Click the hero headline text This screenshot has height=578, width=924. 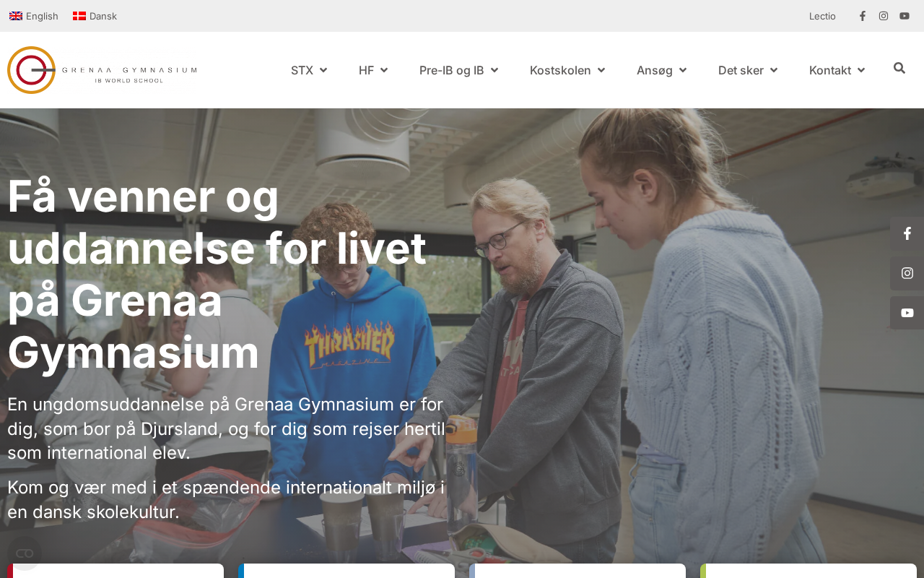[217, 275]
